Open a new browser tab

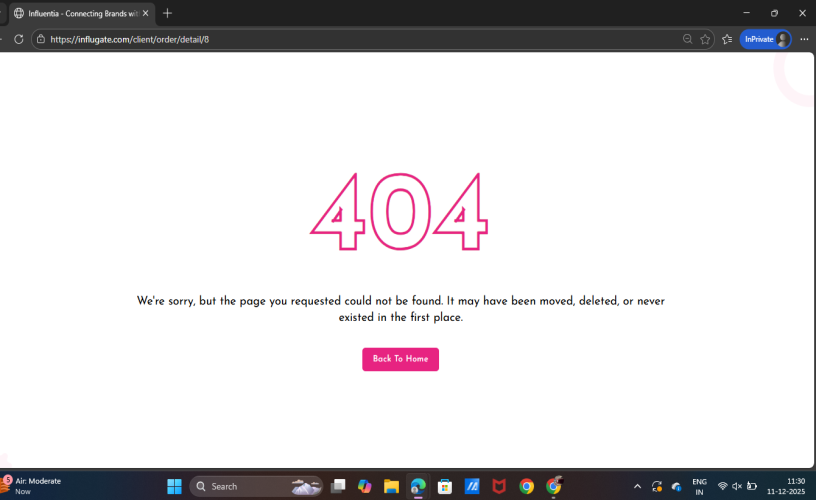coord(167,13)
